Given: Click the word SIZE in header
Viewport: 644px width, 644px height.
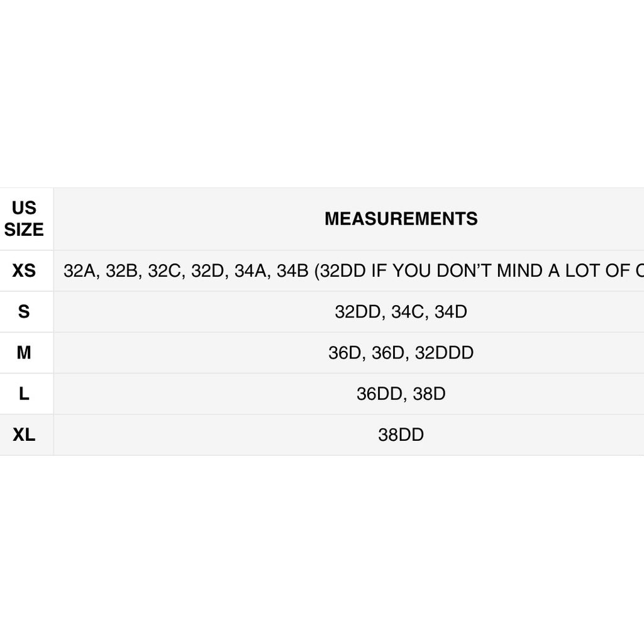Looking at the screenshot, I should [24, 230].
